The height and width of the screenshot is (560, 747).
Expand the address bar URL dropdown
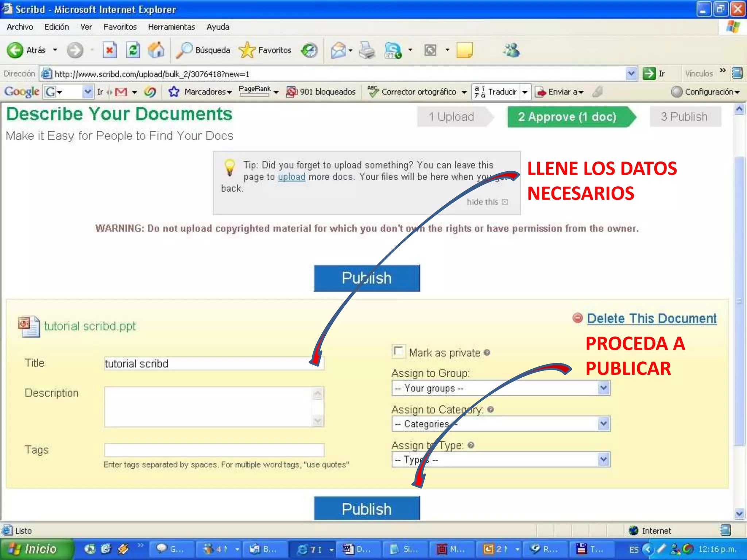click(631, 74)
